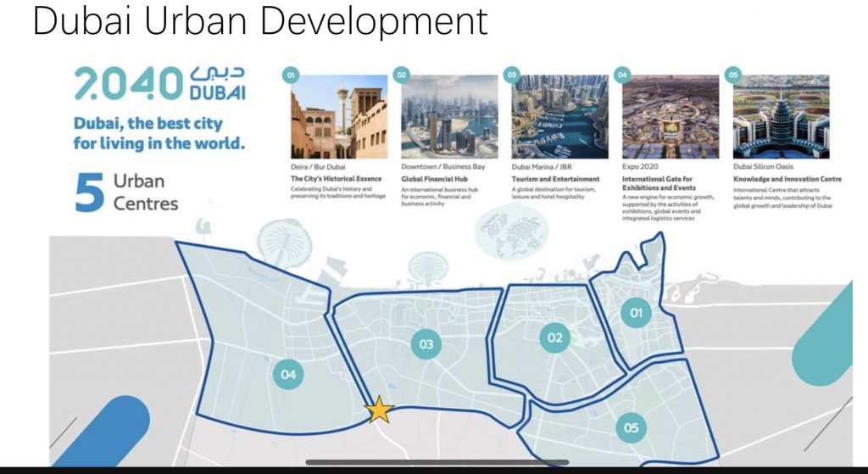This screenshot has width=868, height=474.
Task: Click the 01 marker on the map
Action: pos(636,313)
